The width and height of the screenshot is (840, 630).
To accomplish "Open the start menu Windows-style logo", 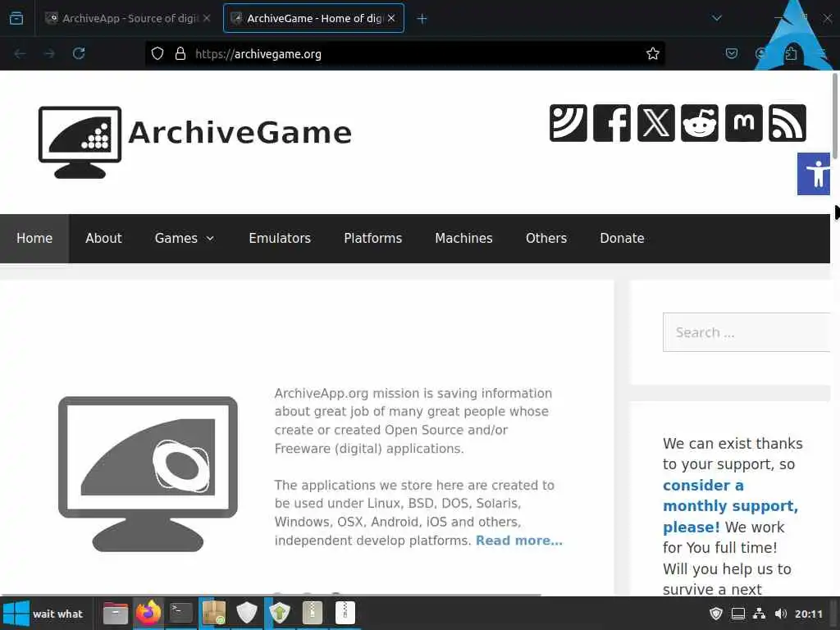I will (x=16, y=614).
